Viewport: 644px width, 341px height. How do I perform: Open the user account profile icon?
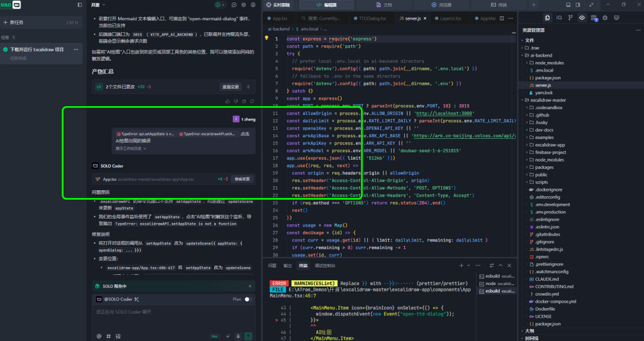point(253,5)
